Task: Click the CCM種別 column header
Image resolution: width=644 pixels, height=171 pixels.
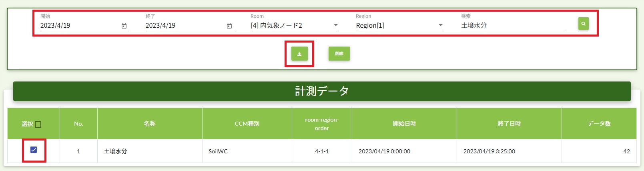Action: (247, 124)
